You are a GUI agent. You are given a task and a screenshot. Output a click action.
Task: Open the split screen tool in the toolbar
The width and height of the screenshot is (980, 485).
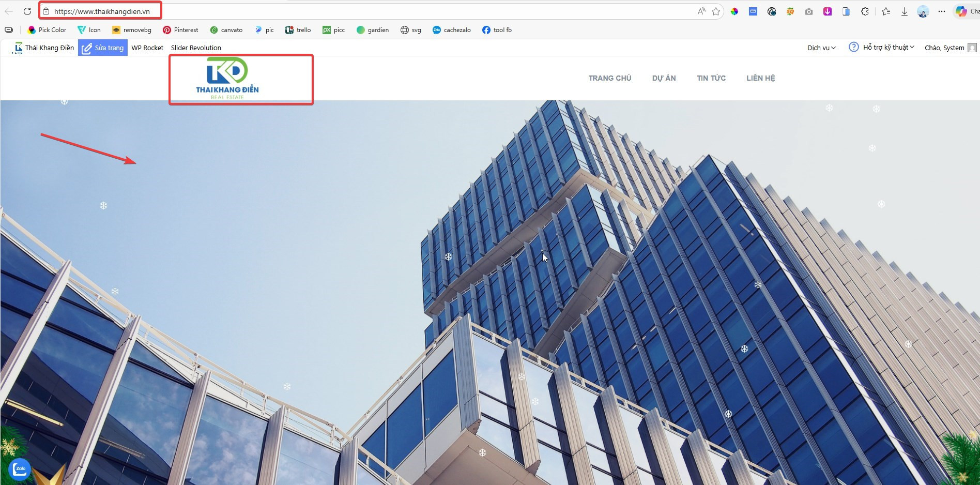coord(846,11)
